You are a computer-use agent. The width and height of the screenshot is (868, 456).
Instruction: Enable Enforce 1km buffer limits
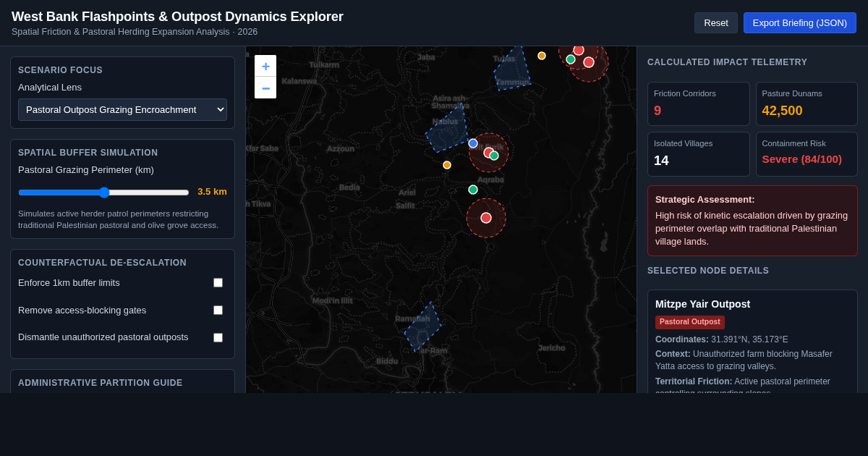click(218, 283)
